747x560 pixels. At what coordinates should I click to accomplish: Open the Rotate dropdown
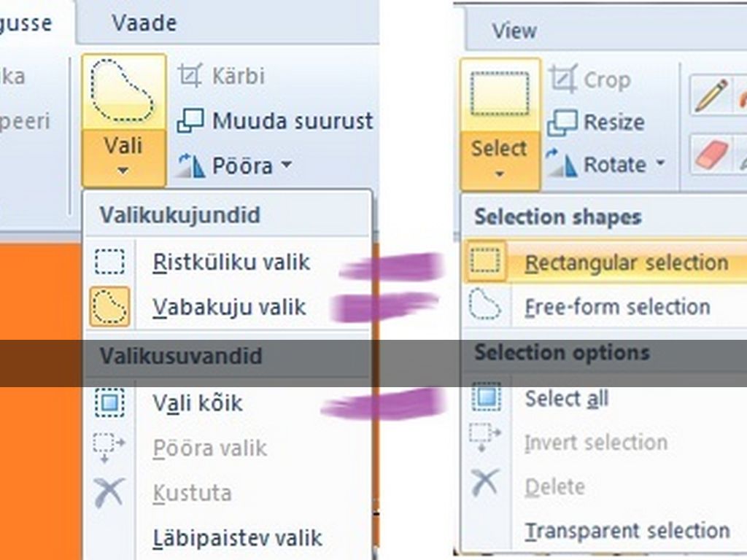(660, 164)
